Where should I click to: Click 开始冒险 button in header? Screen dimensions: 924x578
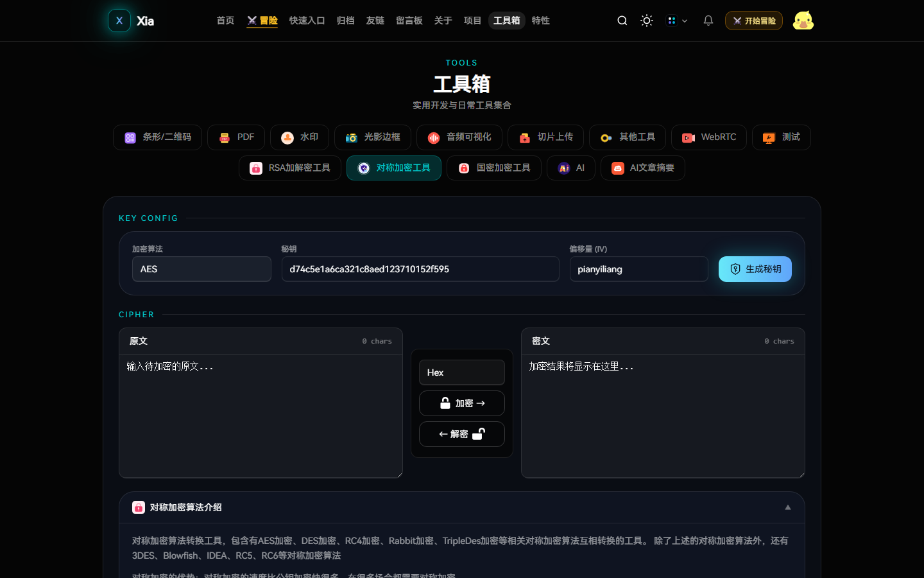(x=754, y=21)
